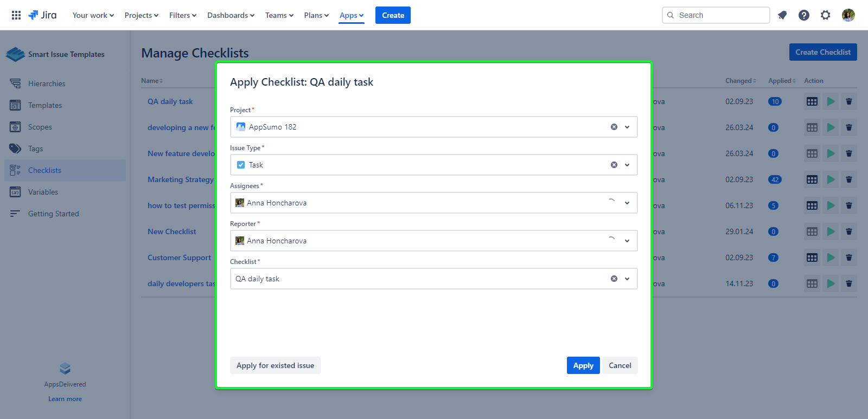Expand the Reporter dropdown arrow
Viewport: 868px width, 419px height.
[x=627, y=241]
